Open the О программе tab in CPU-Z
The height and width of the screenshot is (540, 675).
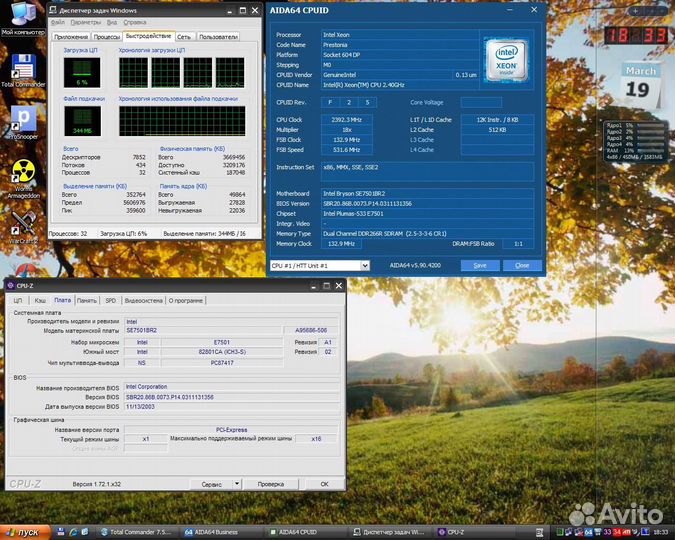pyautogui.click(x=186, y=301)
